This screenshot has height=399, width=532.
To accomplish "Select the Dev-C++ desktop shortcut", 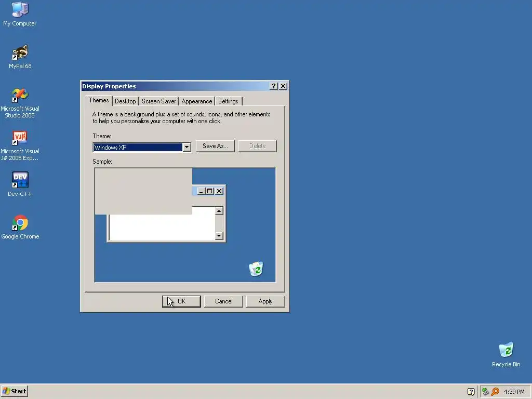I will pos(20,184).
